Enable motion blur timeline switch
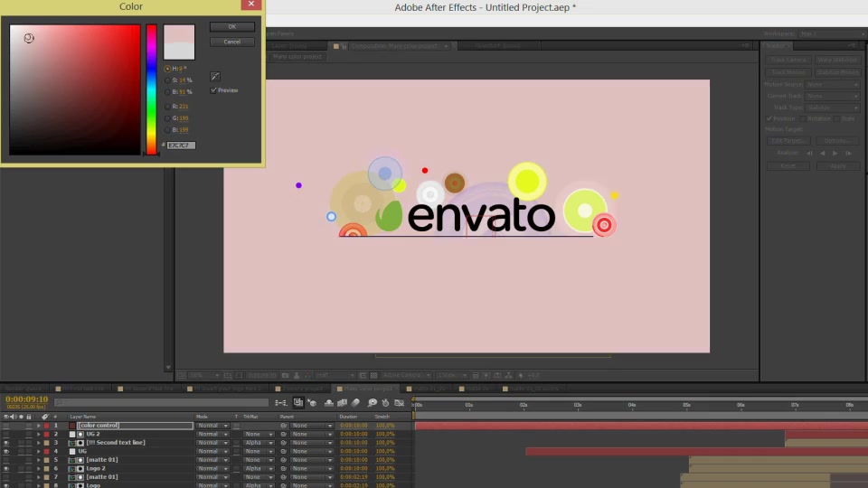 pos(355,403)
